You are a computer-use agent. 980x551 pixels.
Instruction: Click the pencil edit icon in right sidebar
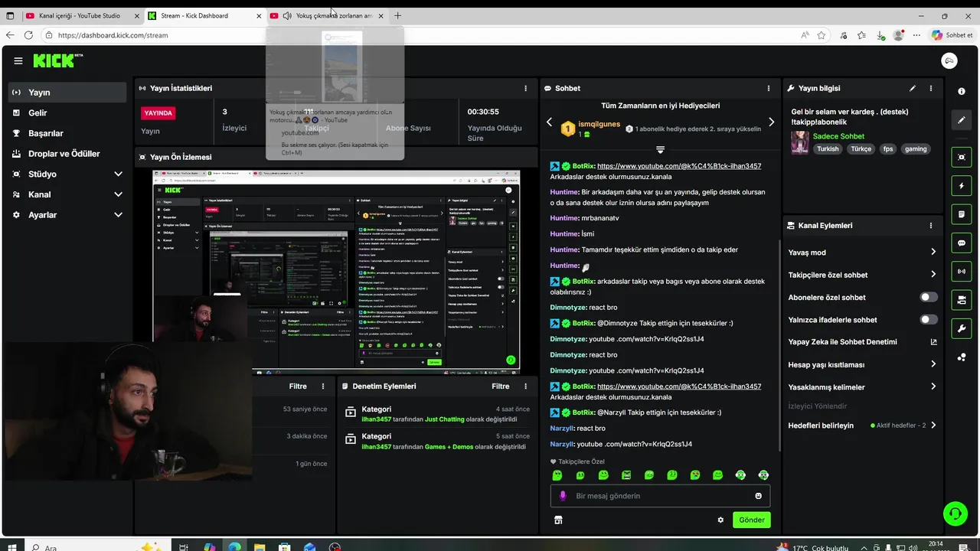coord(962,120)
